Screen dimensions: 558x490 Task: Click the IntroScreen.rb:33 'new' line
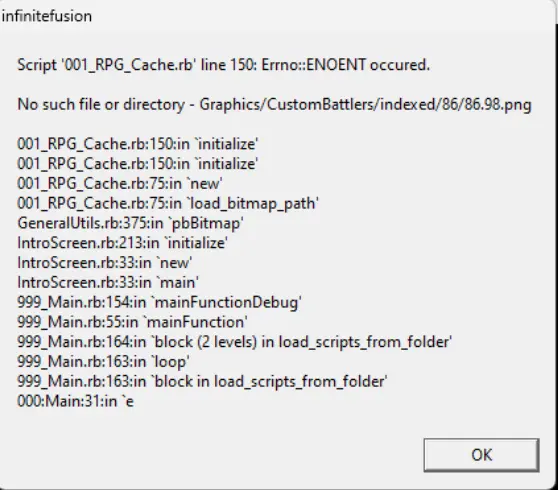[x=105, y=263]
